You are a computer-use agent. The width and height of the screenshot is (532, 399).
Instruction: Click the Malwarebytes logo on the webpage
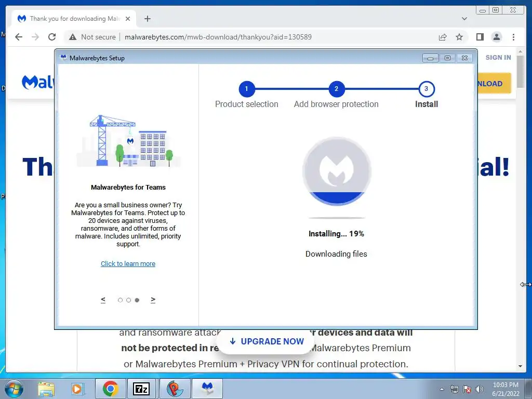coord(38,82)
